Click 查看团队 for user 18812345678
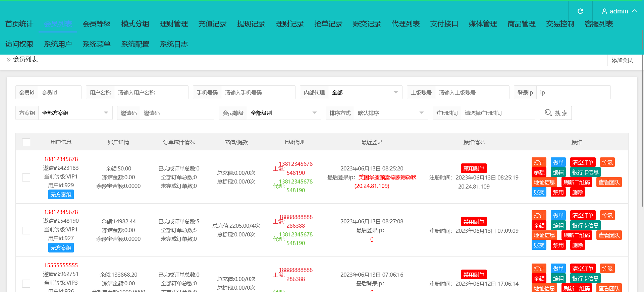Image resolution: width=644 pixels, height=292 pixels. tap(609, 182)
